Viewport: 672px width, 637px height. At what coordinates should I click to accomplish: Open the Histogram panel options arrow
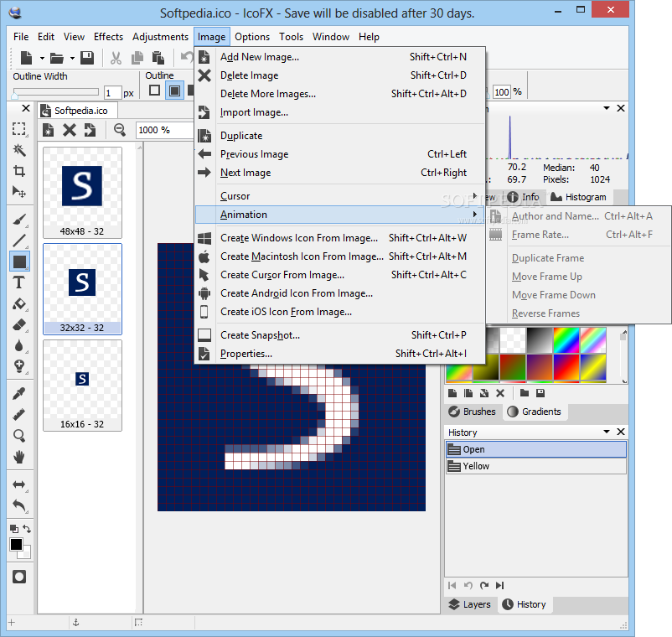(607, 108)
